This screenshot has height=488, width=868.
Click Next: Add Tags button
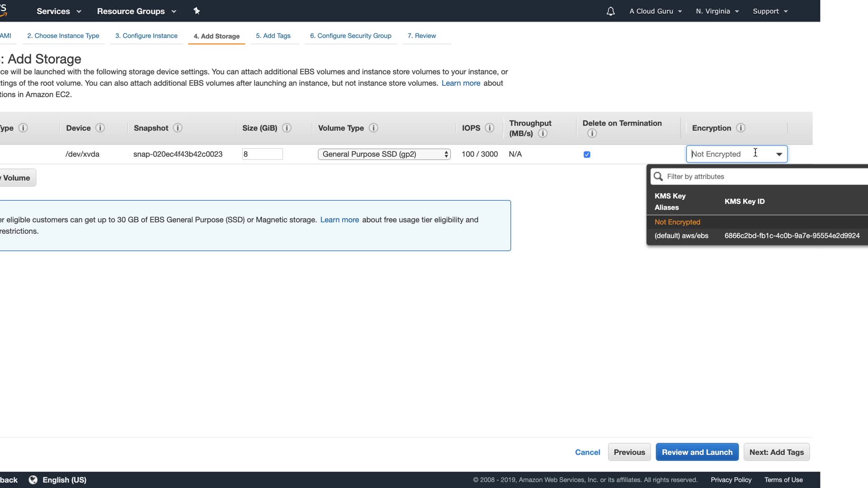pyautogui.click(x=776, y=452)
